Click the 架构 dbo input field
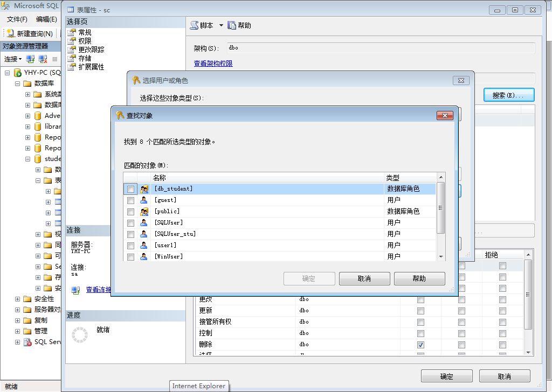 [x=381, y=48]
